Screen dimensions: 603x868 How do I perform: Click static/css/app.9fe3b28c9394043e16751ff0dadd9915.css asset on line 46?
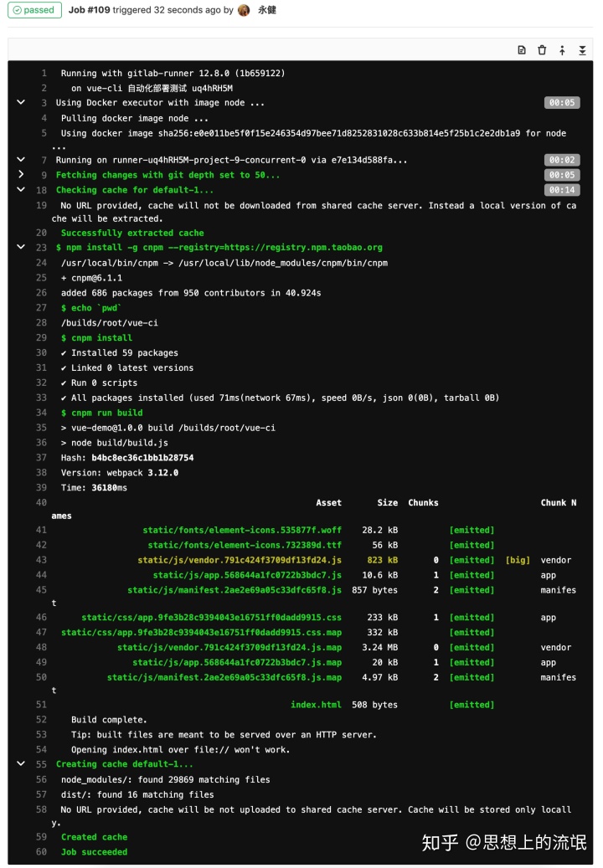tap(212, 617)
